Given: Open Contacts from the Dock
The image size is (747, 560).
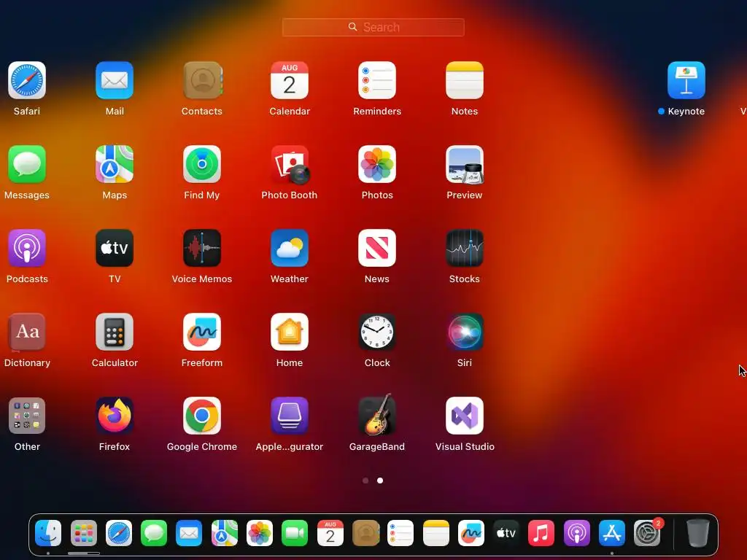Looking at the screenshot, I should pos(365,533).
